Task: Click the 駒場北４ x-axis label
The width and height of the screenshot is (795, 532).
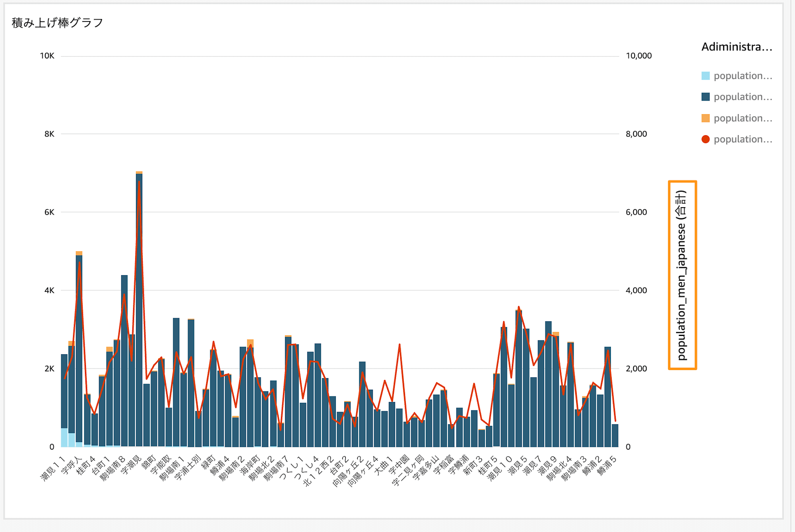Action: pyautogui.click(x=559, y=469)
